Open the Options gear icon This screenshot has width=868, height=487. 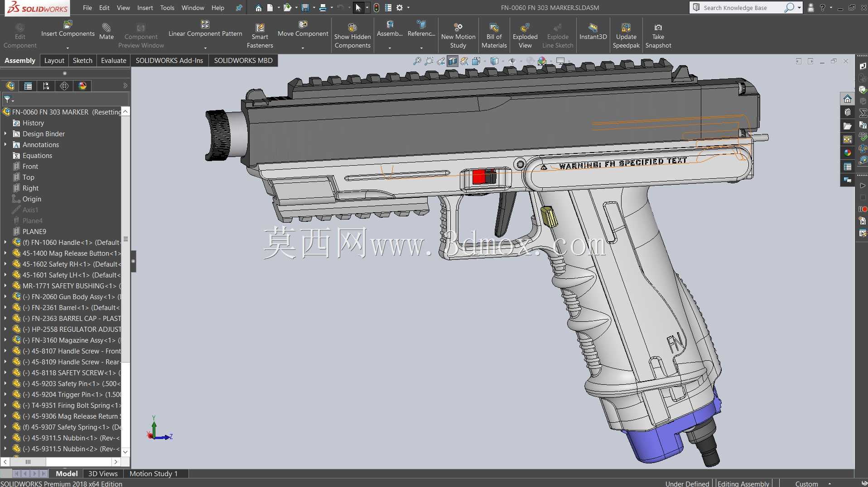400,8
